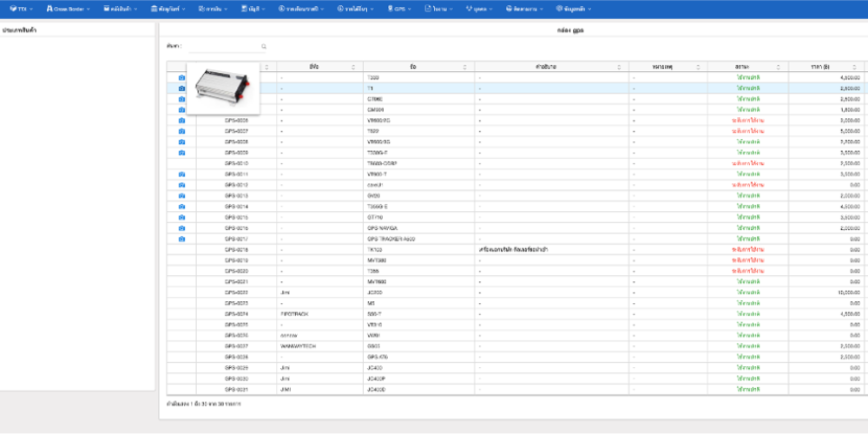Click the sort arrows on ราคา (฿) column
The width and height of the screenshot is (868, 434).
tap(859, 67)
